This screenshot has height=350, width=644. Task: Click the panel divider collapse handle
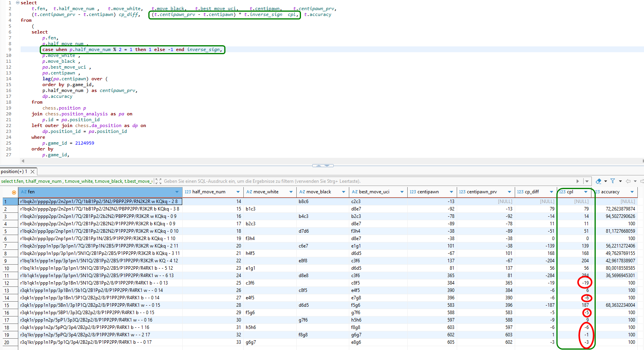click(x=323, y=166)
